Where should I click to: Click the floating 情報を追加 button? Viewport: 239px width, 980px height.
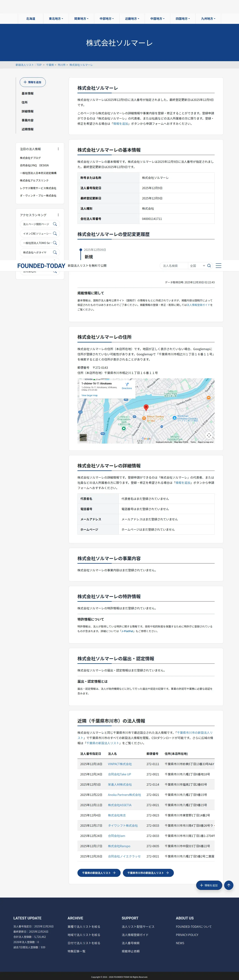point(209,885)
